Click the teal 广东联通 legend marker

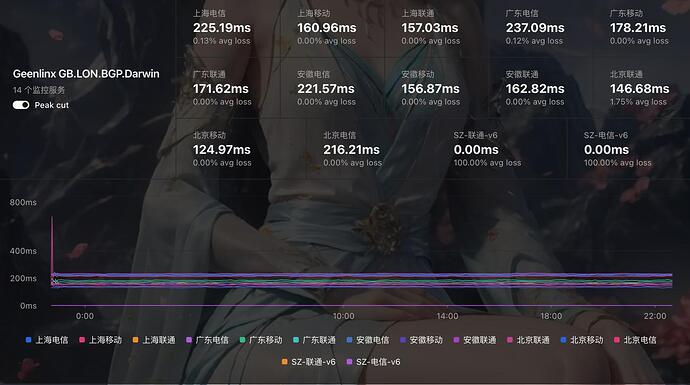(x=296, y=340)
